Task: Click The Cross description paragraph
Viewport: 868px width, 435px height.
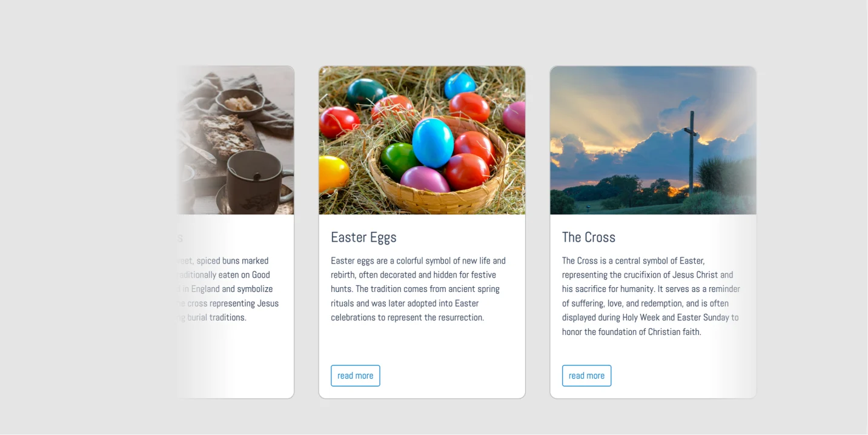Action: coord(651,296)
